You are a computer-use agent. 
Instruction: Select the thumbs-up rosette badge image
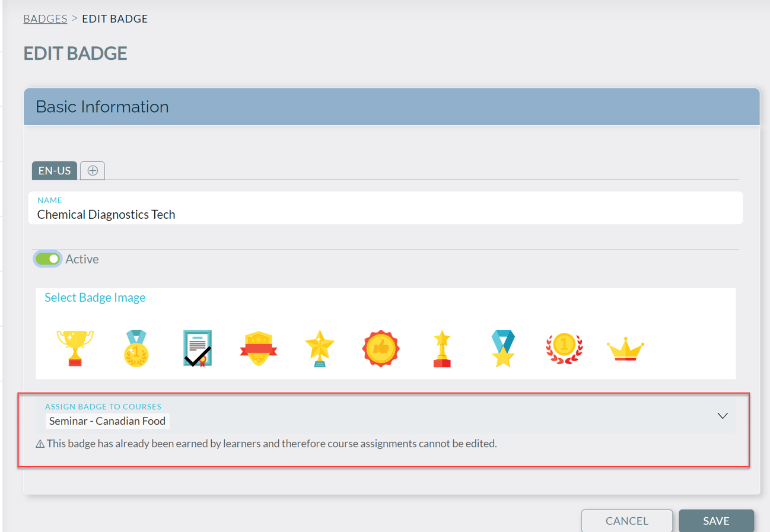(381, 347)
